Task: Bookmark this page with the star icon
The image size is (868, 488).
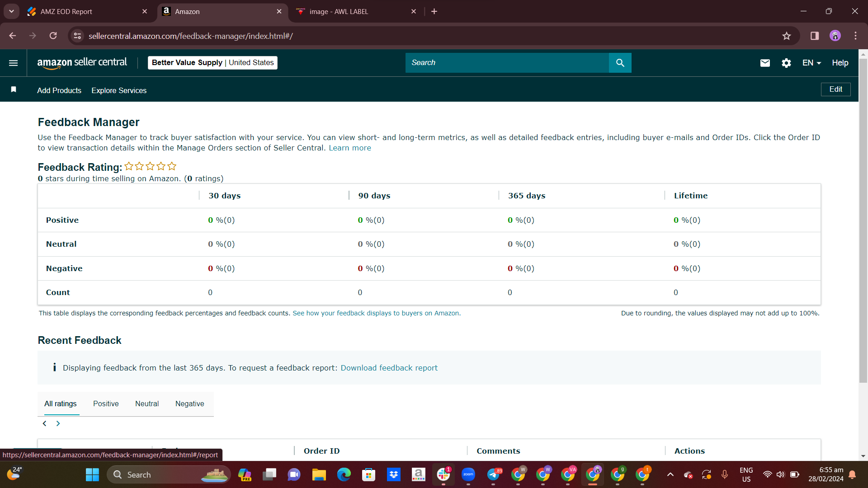Action: (x=787, y=36)
